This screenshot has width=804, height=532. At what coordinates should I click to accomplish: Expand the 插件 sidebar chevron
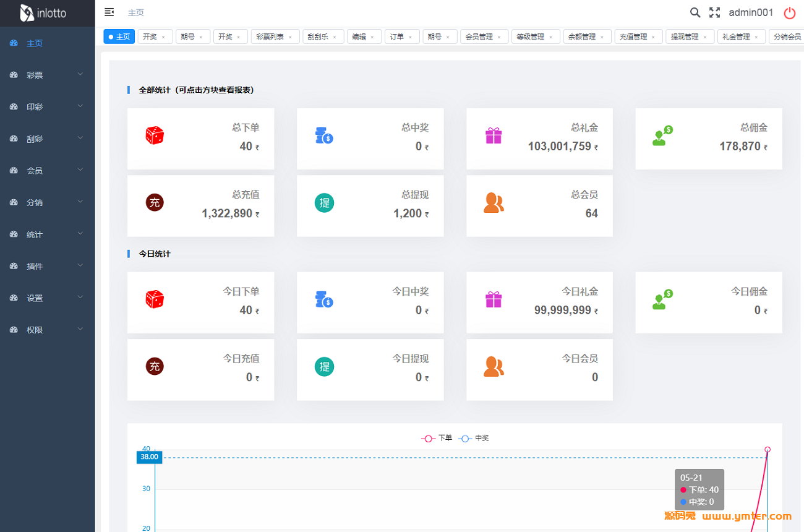coord(80,265)
